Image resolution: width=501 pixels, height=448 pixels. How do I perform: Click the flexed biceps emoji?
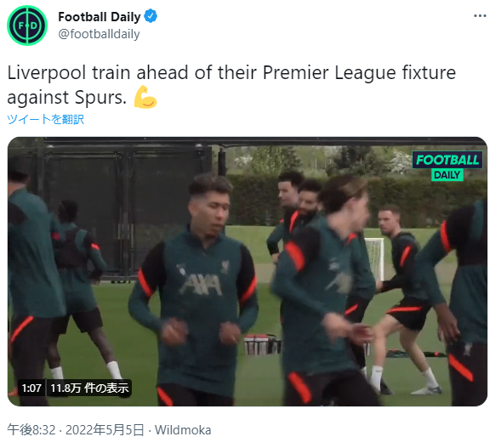[145, 97]
